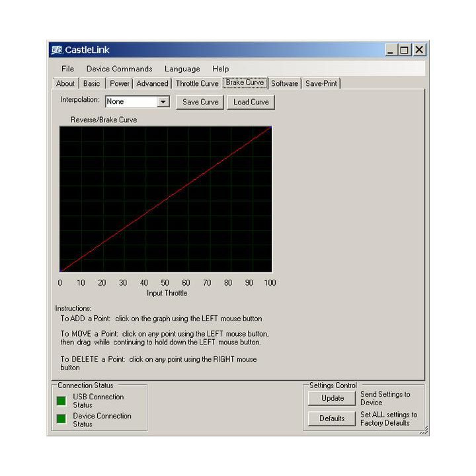Minimize the CastleLink window
The height and width of the screenshot is (476, 476).
pos(391,50)
